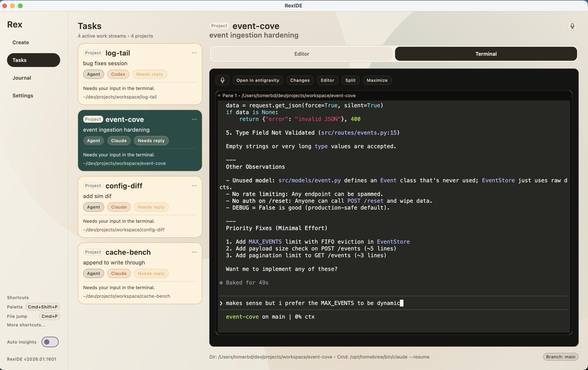The width and height of the screenshot is (588, 370).
Task: Maximize the terminal pane
Action: (x=377, y=80)
